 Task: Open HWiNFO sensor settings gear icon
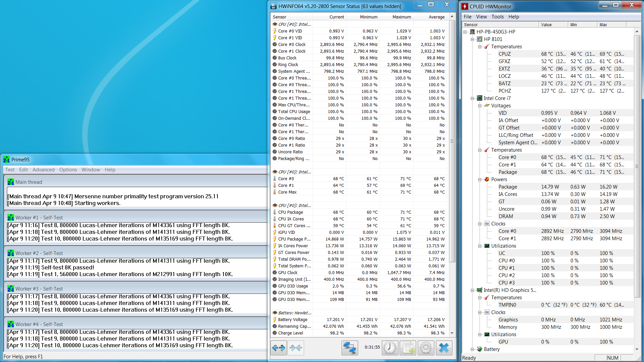pos(426,348)
